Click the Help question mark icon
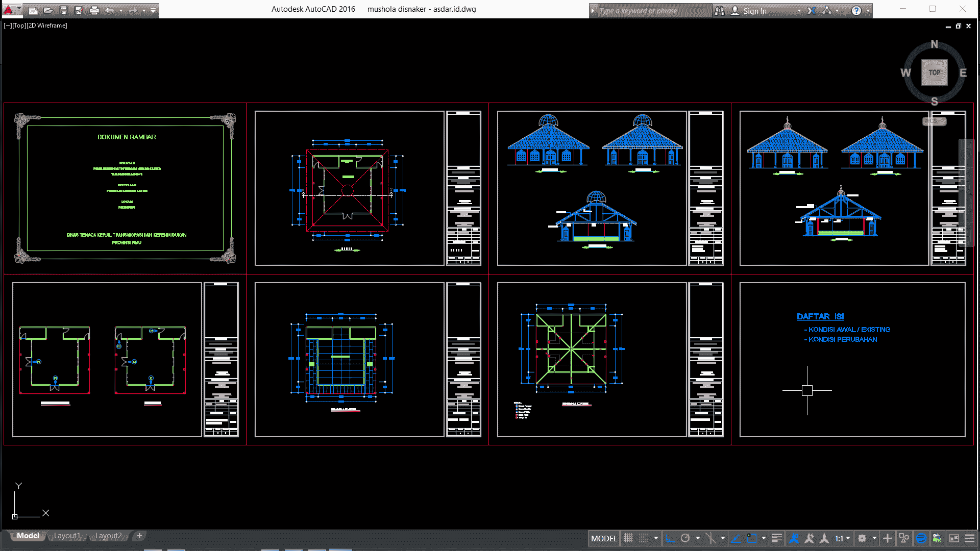Image resolution: width=980 pixels, height=551 pixels. [856, 11]
